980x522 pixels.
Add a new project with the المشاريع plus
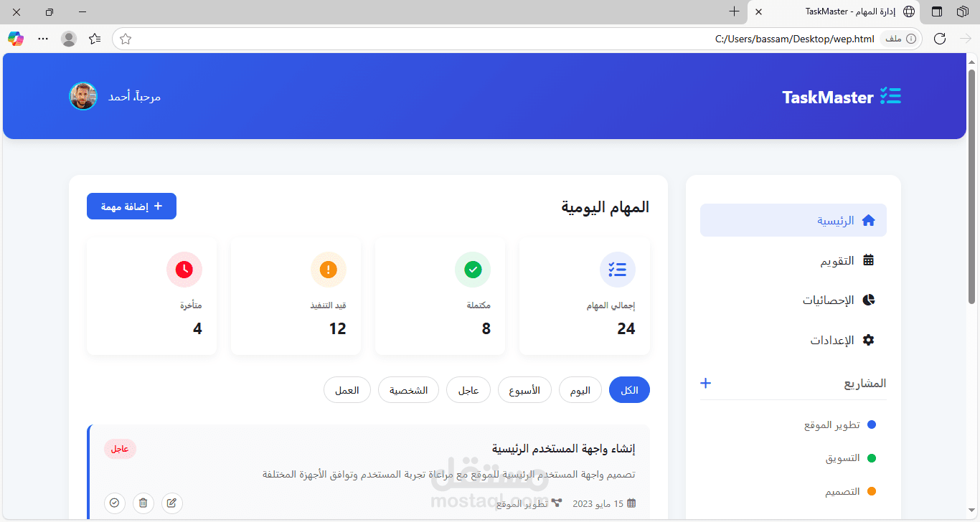click(x=705, y=383)
